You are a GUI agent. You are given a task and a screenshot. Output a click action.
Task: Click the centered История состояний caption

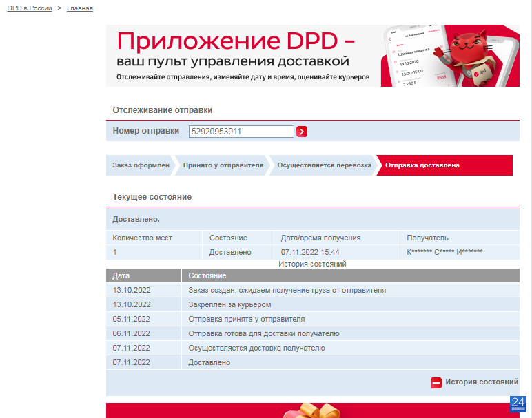click(x=312, y=264)
